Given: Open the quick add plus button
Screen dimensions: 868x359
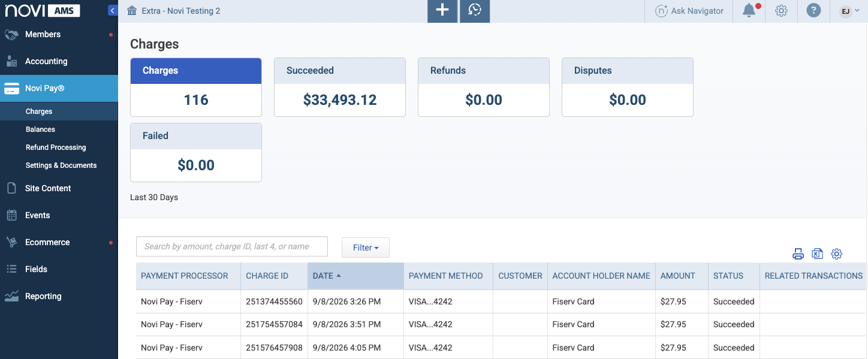Looking at the screenshot, I should 442,11.
